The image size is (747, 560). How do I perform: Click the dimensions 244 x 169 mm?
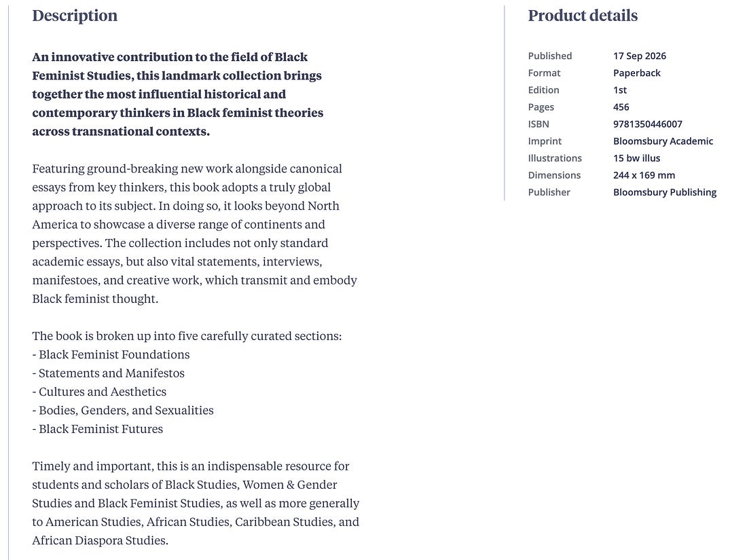click(644, 175)
